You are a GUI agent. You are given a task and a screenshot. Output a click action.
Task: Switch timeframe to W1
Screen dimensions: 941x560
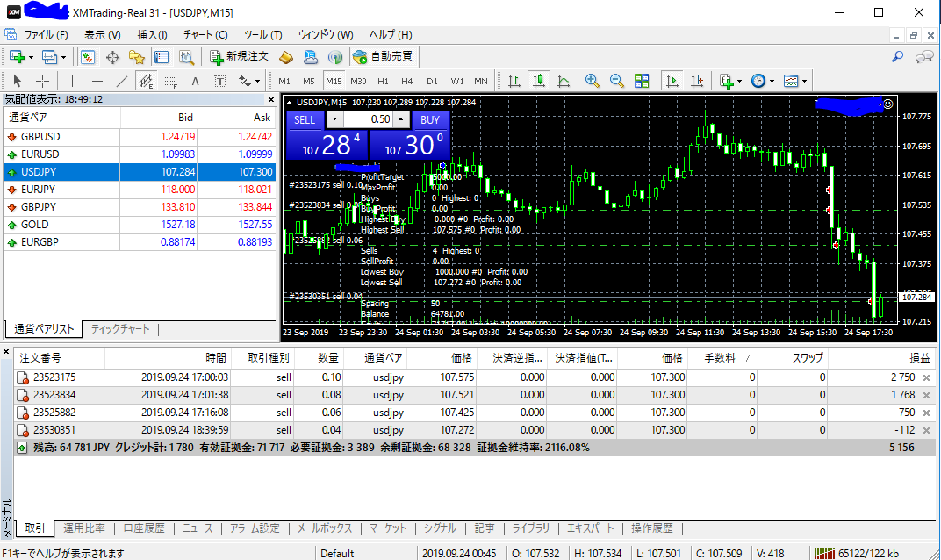coord(457,81)
